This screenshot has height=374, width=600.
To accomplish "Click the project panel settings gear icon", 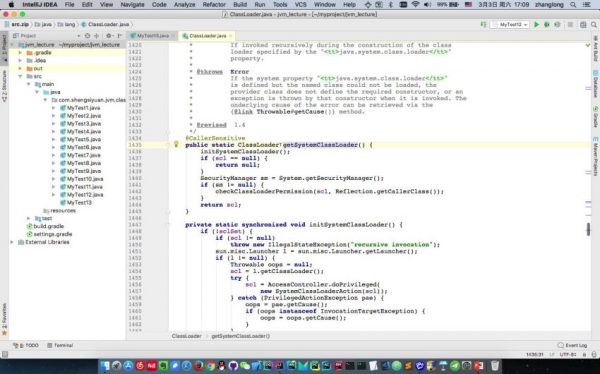I will pyautogui.click(x=109, y=36).
